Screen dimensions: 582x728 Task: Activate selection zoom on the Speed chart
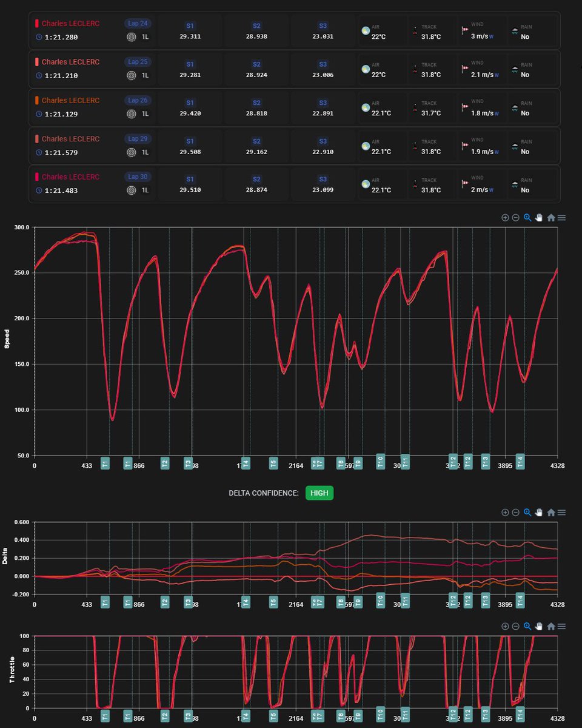coord(527,218)
